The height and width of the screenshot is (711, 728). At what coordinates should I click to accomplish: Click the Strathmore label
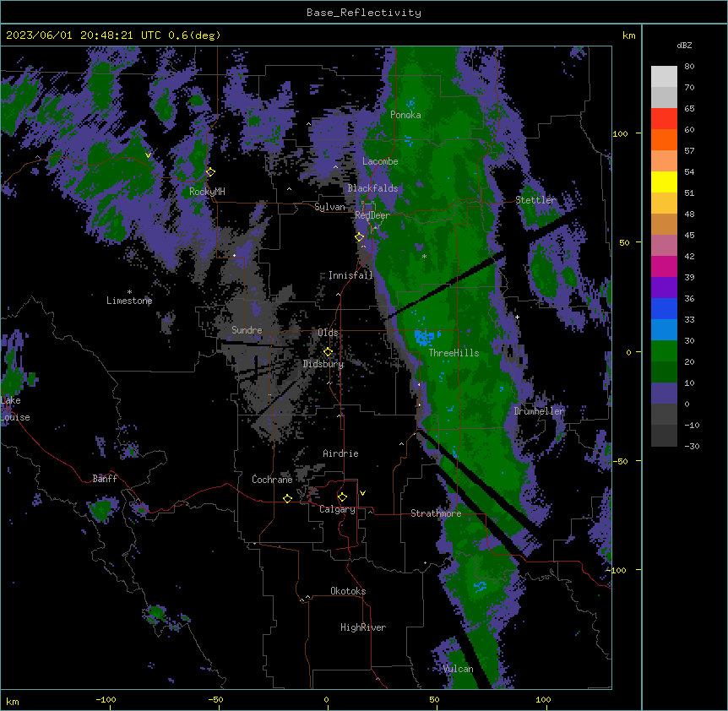(x=436, y=513)
